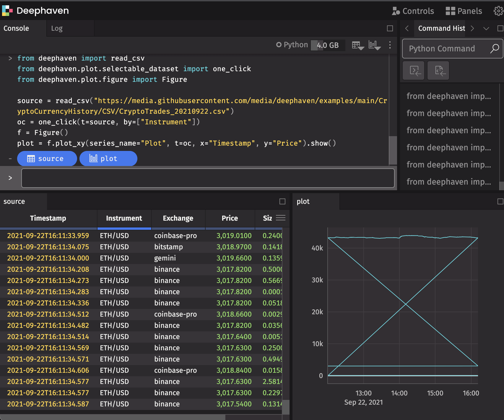Viewport: 504px width, 420px height.
Task: Click the send-to-console icon in Command History
Action: tap(413, 70)
